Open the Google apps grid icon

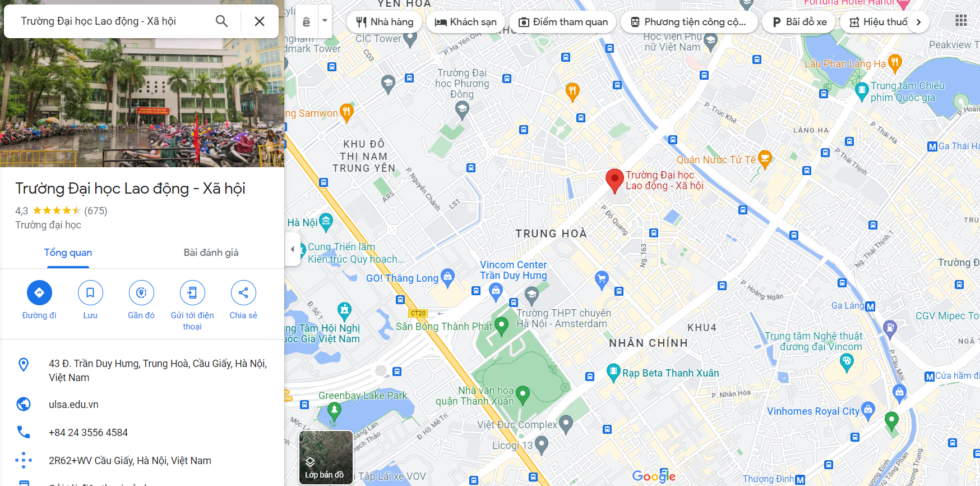pyautogui.click(x=961, y=21)
